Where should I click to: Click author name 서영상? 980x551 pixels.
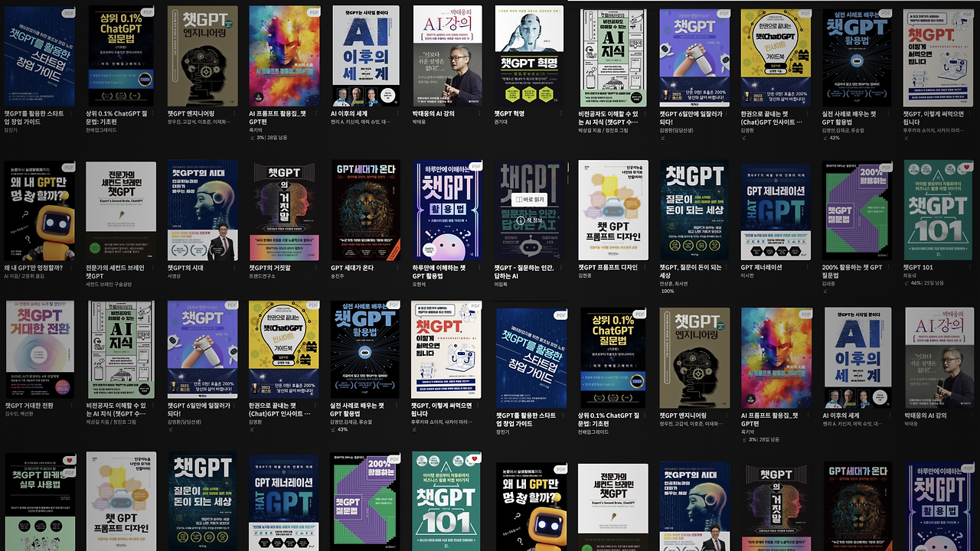tap(175, 276)
